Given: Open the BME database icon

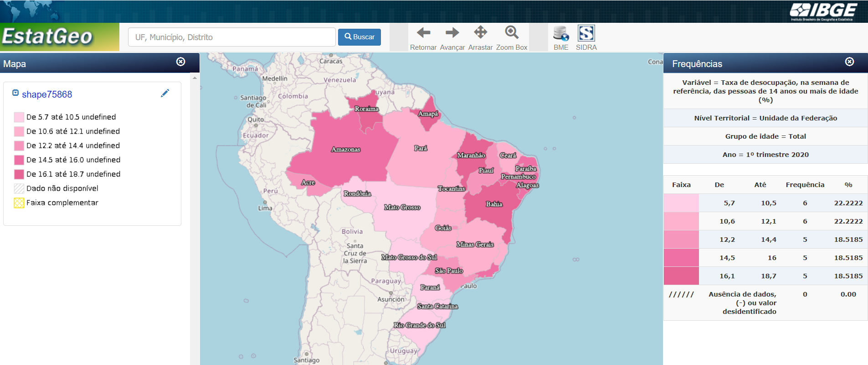Looking at the screenshot, I should pos(561,33).
